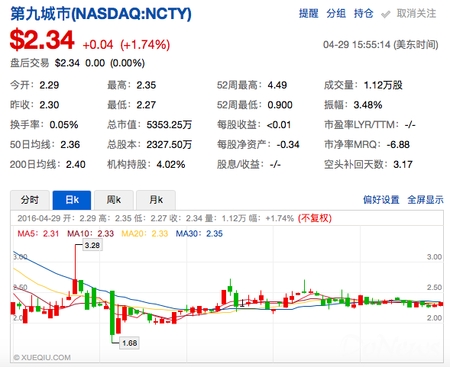This screenshot has height=367, width=450.
Task: Unfollow stock via 取消关注
Action: [416, 14]
